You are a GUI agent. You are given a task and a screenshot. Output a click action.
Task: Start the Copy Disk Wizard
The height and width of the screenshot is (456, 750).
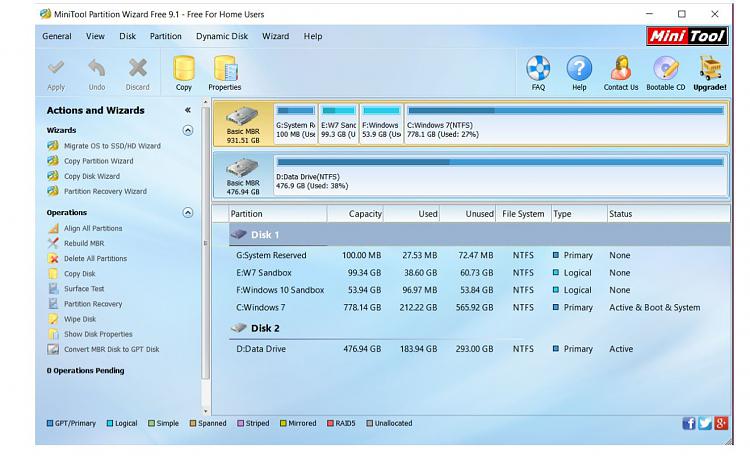click(x=92, y=176)
